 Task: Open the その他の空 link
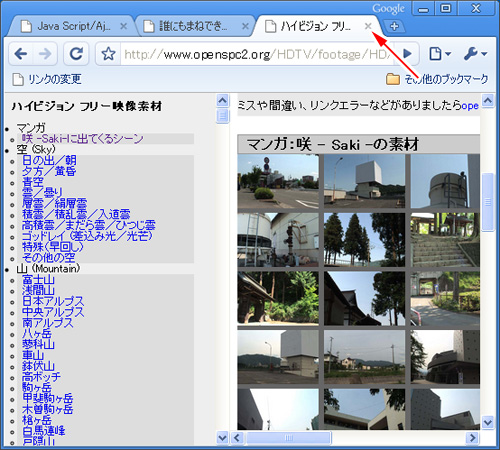49,258
